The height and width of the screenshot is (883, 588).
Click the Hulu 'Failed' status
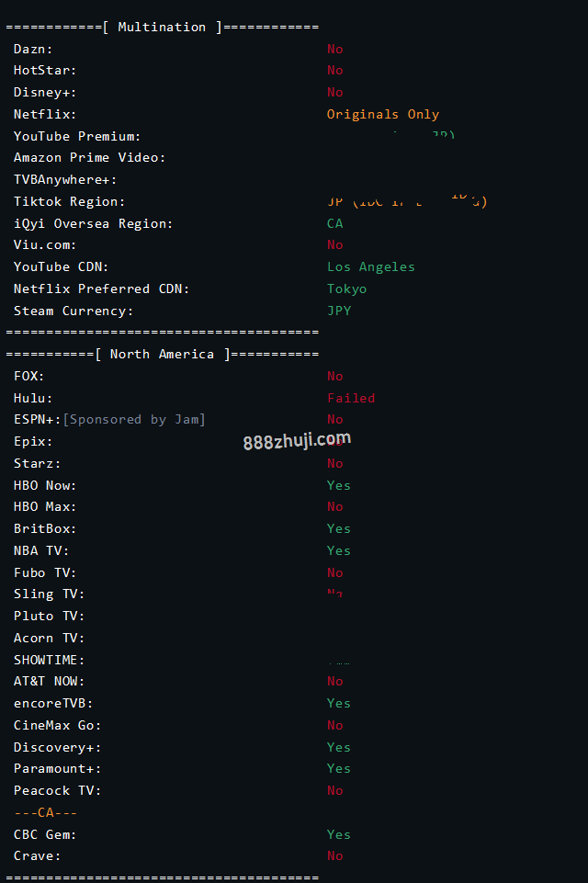(351, 398)
